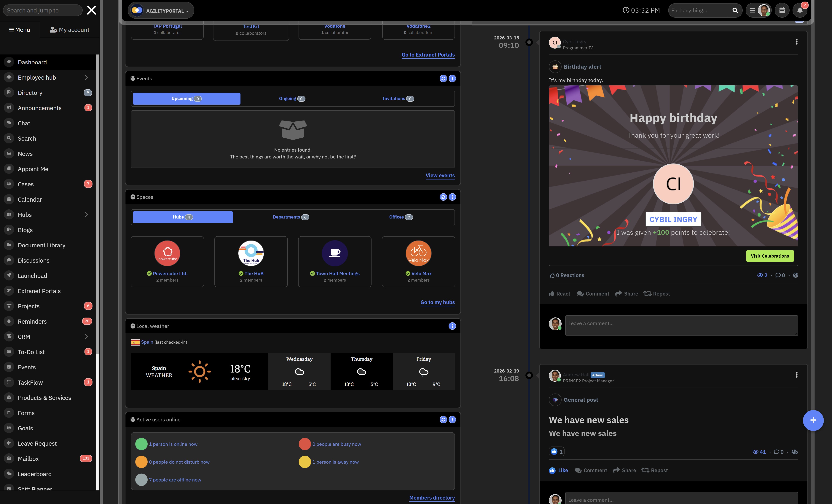Click the notifications bell icon

800,10
